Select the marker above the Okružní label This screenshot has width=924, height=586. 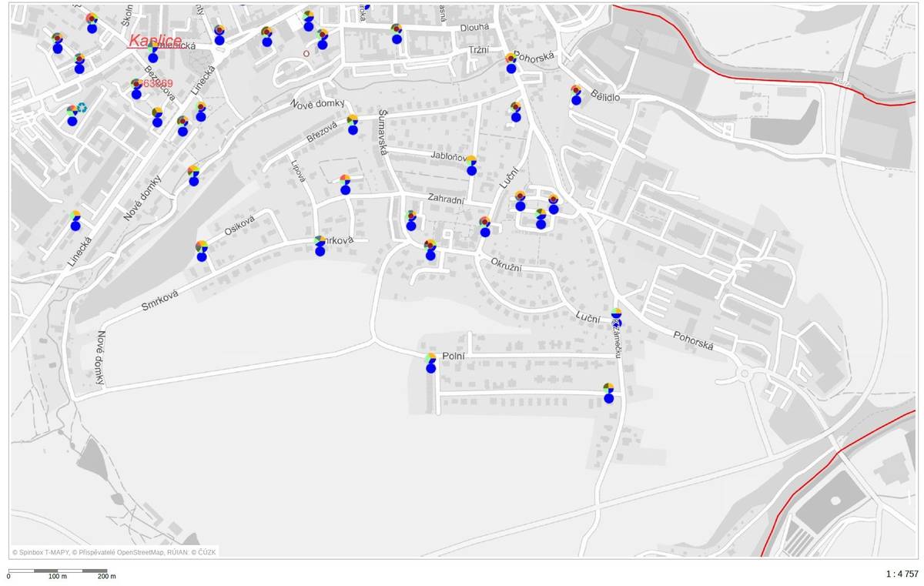point(484,226)
